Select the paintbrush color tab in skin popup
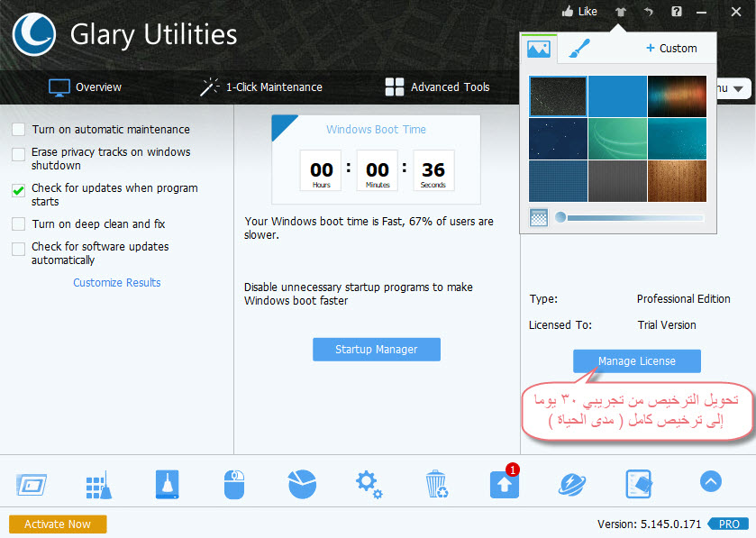The image size is (756, 538). (579, 49)
